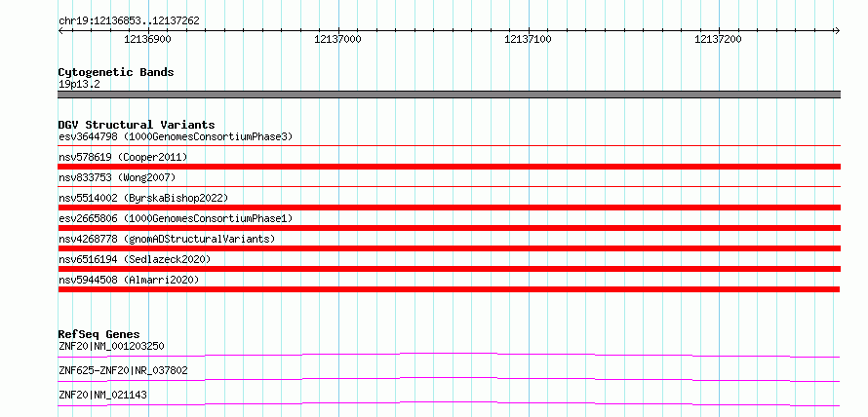
Task: Click the red bar below nsv4268778
Action: (x=449, y=248)
